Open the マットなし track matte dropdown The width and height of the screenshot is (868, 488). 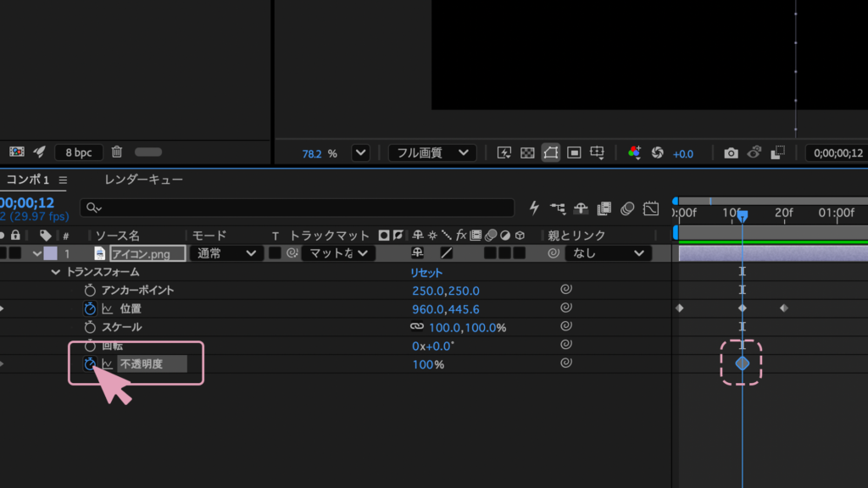point(337,253)
